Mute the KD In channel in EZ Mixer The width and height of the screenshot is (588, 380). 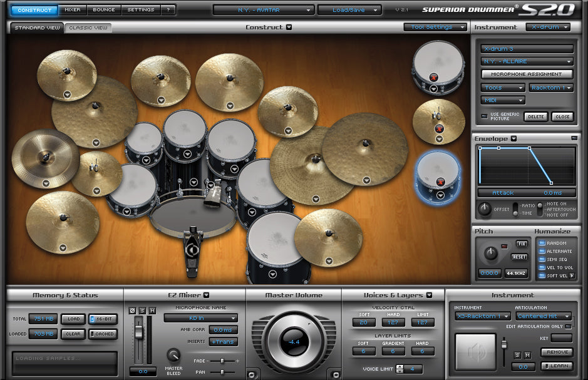(152, 309)
